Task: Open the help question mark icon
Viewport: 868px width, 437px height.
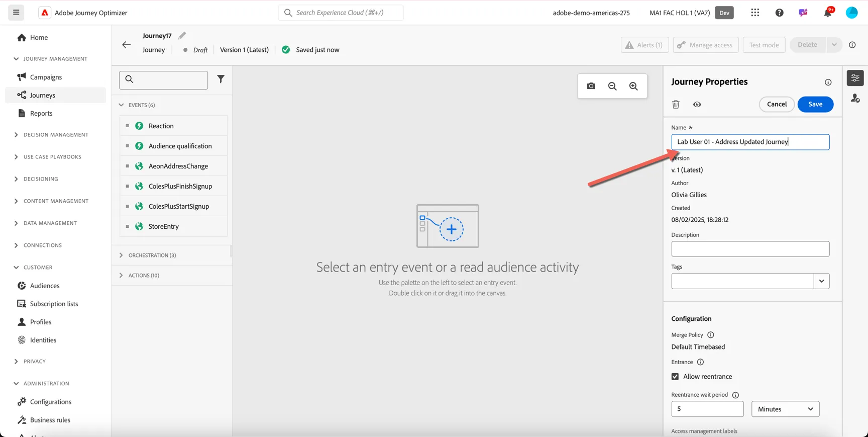Action: (779, 13)
